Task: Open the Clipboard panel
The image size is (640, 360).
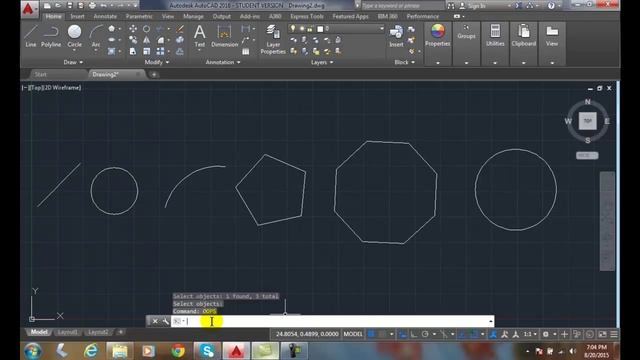Action: pyautogui.click(x=524, y=36)
